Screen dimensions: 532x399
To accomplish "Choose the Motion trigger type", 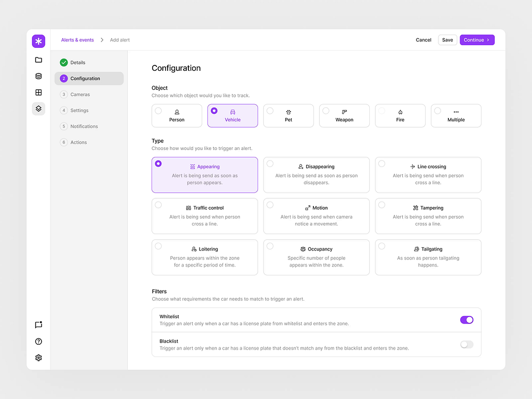I will click(x=316, y=216).
